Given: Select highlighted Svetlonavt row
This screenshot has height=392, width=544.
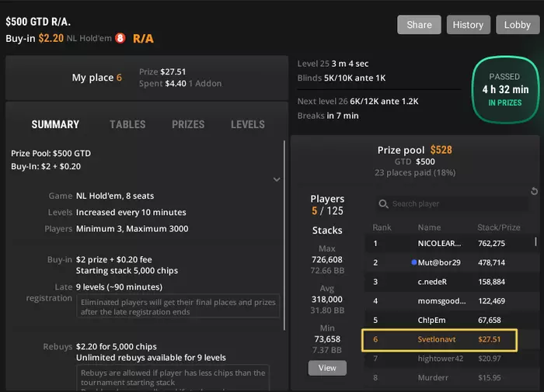Looking at the screenshot, I should 439,340.
